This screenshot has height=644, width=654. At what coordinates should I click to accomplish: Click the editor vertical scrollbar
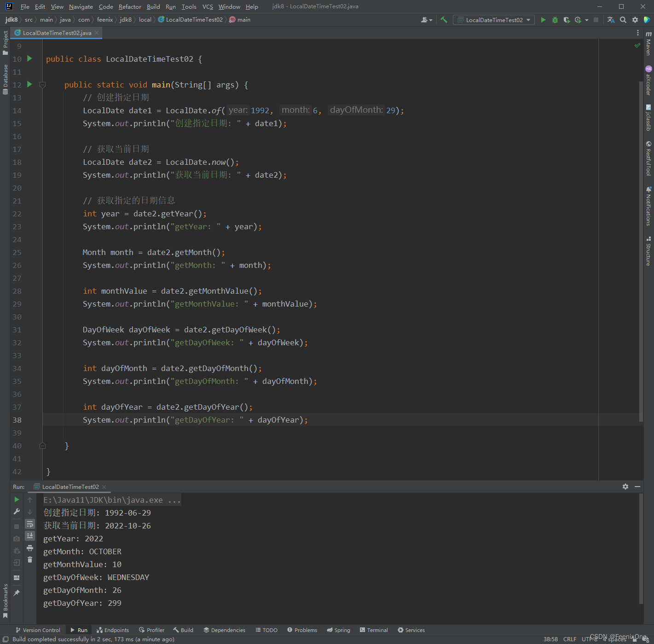(641, 251)
